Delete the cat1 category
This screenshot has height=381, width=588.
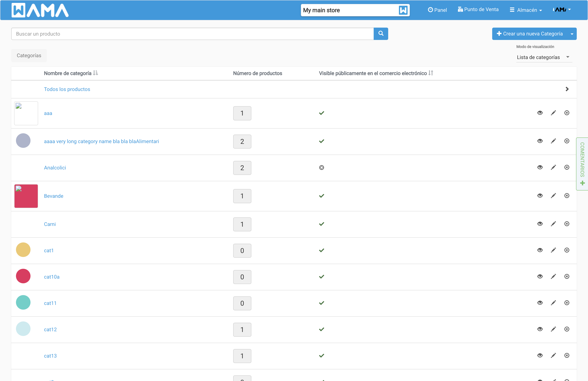(x=567, y=250)
